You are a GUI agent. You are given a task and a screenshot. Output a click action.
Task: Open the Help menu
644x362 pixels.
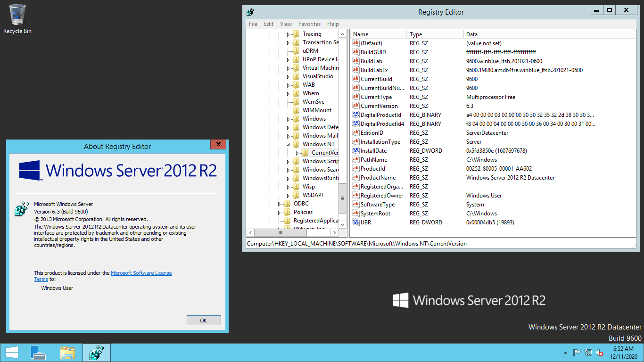(333, 24)
